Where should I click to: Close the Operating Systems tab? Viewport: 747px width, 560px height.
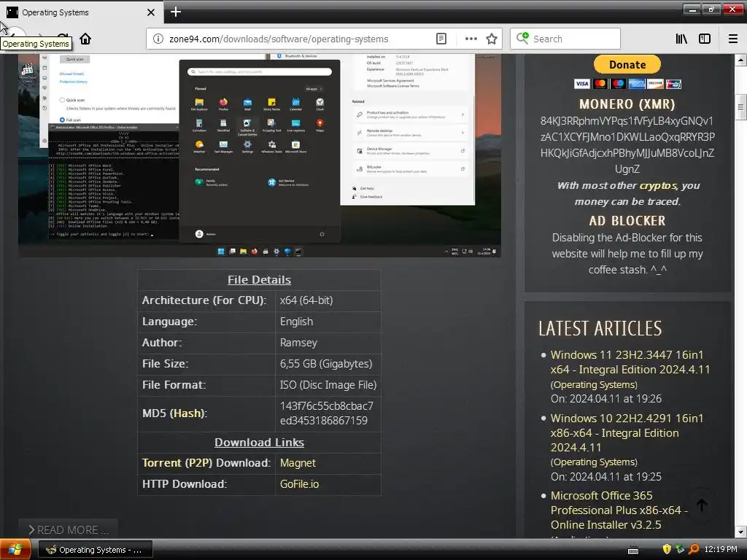coord(150,12)
